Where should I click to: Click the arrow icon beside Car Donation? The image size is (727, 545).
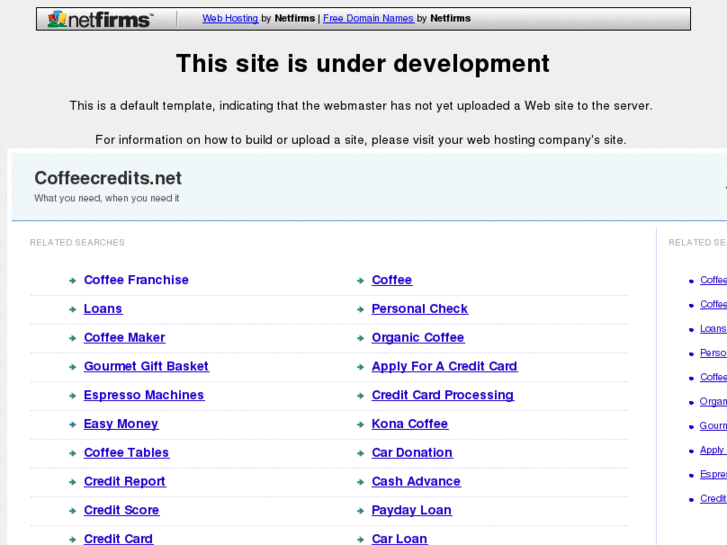coord(360,453)
